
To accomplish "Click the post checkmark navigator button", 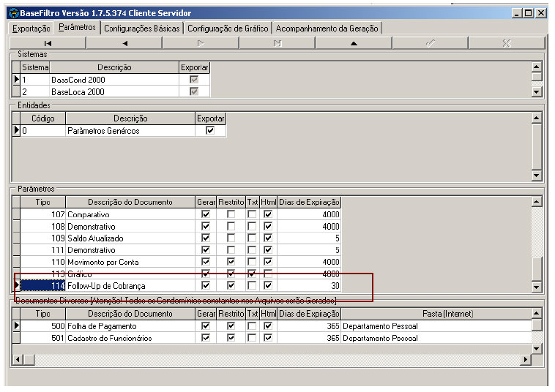I will [430, 43].
